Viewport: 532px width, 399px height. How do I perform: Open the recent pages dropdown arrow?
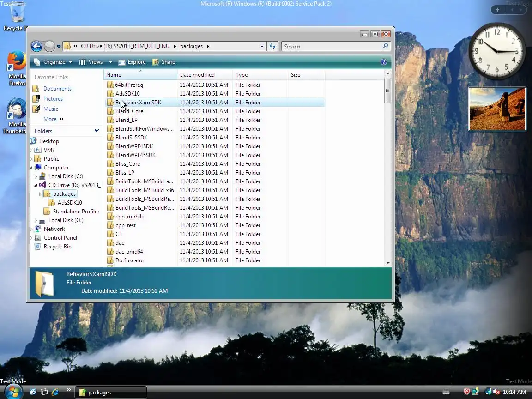(59, 47)
